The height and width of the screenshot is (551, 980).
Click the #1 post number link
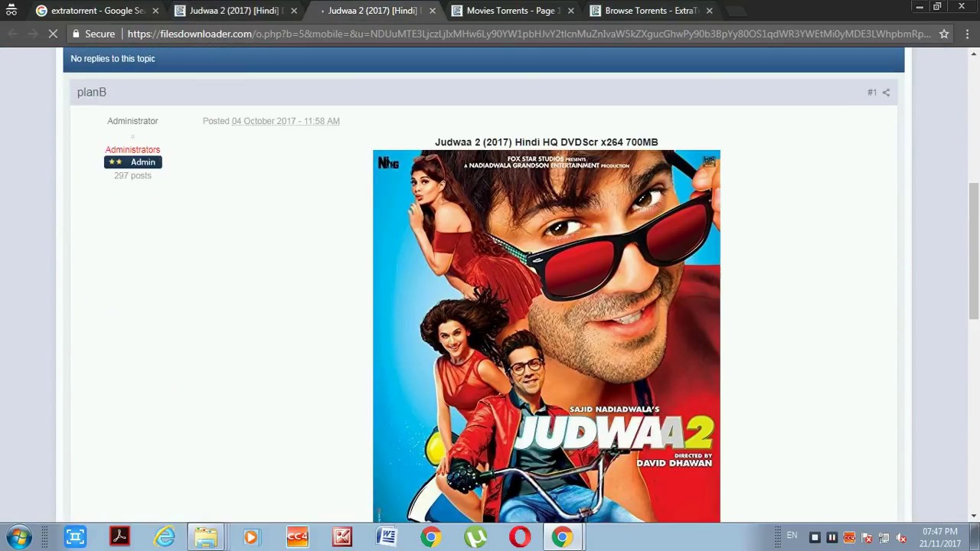point(871,93)
